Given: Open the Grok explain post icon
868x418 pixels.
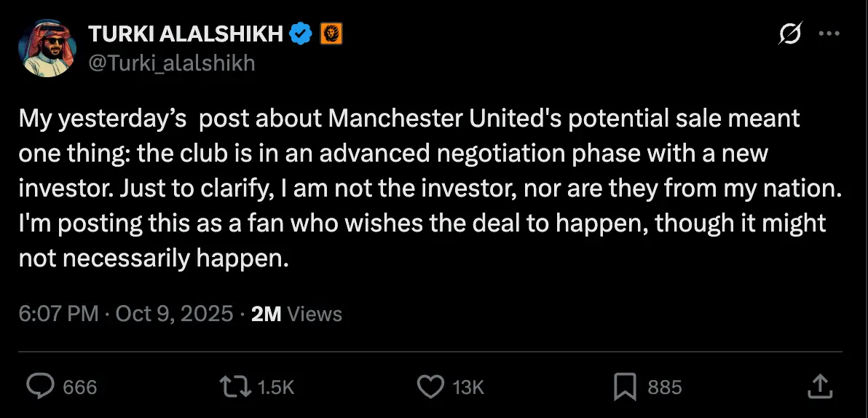Looking at the screenshot, I should point(790,33).
